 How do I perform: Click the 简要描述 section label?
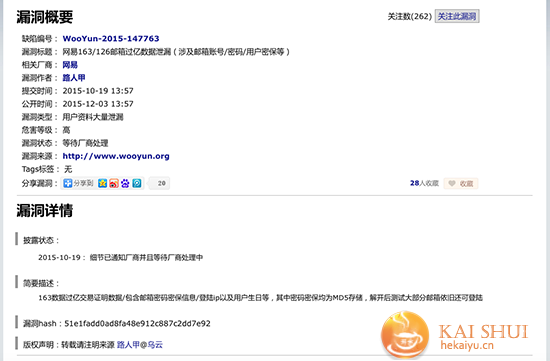click(41, 283)
